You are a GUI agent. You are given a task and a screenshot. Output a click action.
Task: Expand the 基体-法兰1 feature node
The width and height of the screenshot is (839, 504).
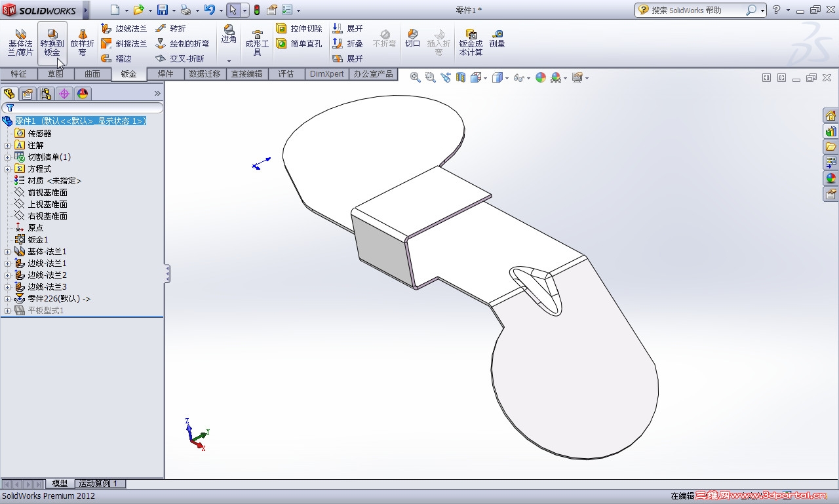(x=7, y=252)
